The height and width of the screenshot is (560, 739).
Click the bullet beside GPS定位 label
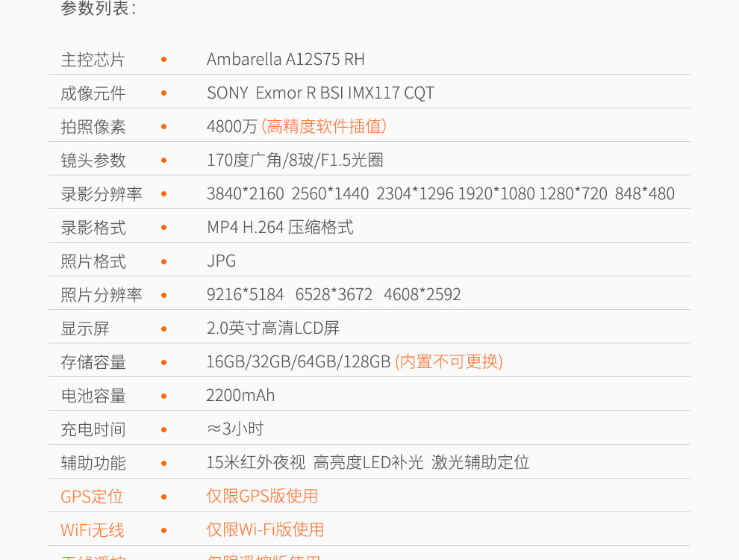(x=163, y=496)
